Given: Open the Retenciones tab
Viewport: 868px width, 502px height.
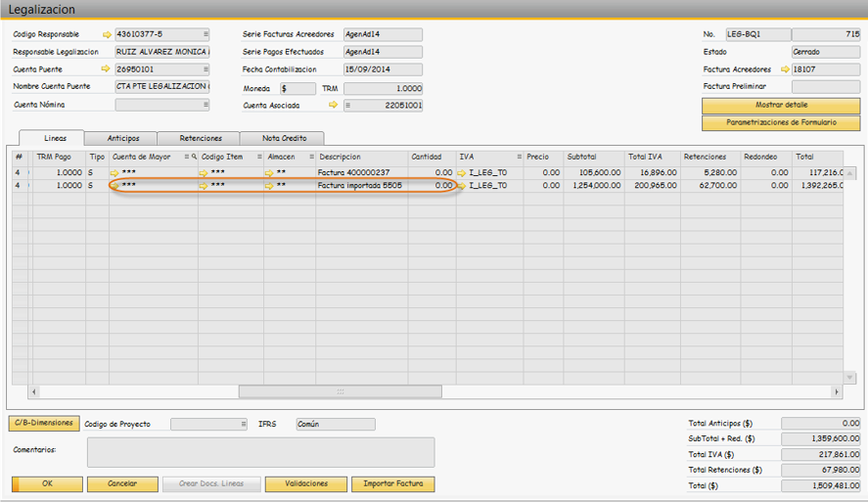Looking at the screenshot, I should point(201,138).
